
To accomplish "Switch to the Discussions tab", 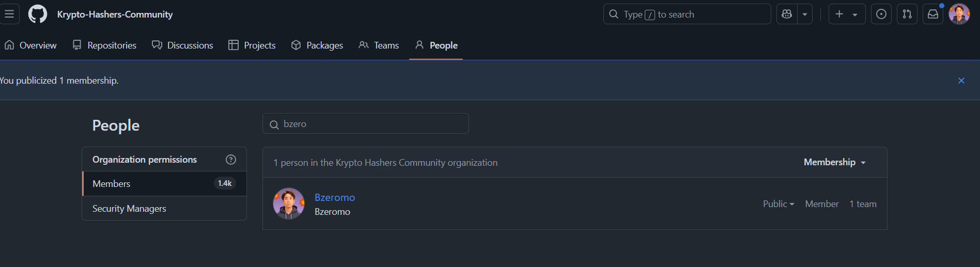I will [x=182, y=45].
